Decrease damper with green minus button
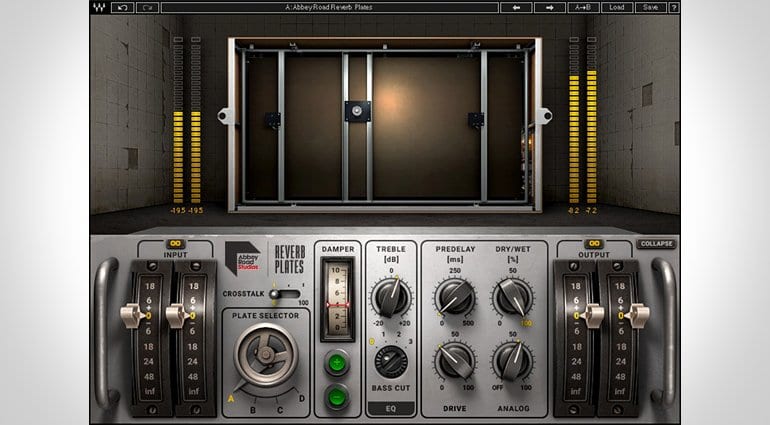Viewport: 770px width, 425px height. point(337,397)
